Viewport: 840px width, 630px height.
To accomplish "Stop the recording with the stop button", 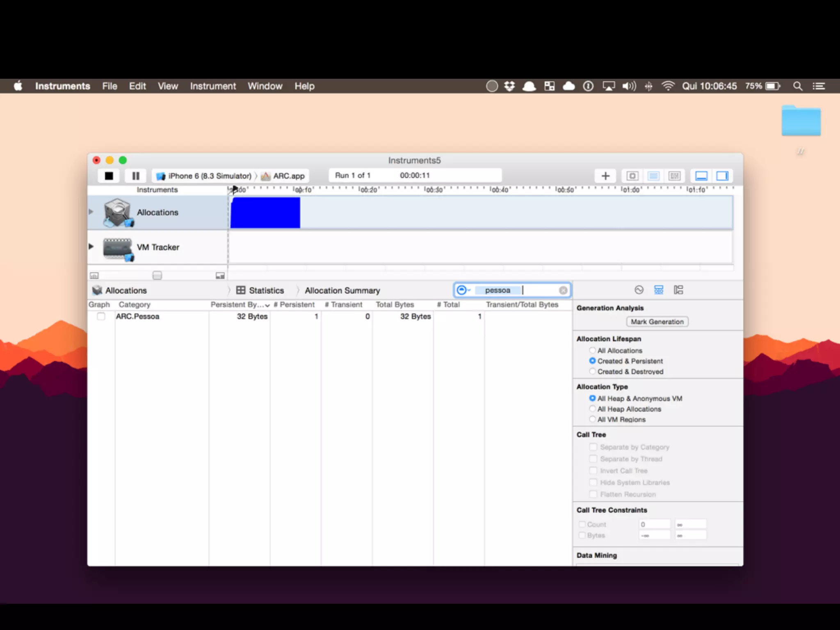I will (109, 176).
